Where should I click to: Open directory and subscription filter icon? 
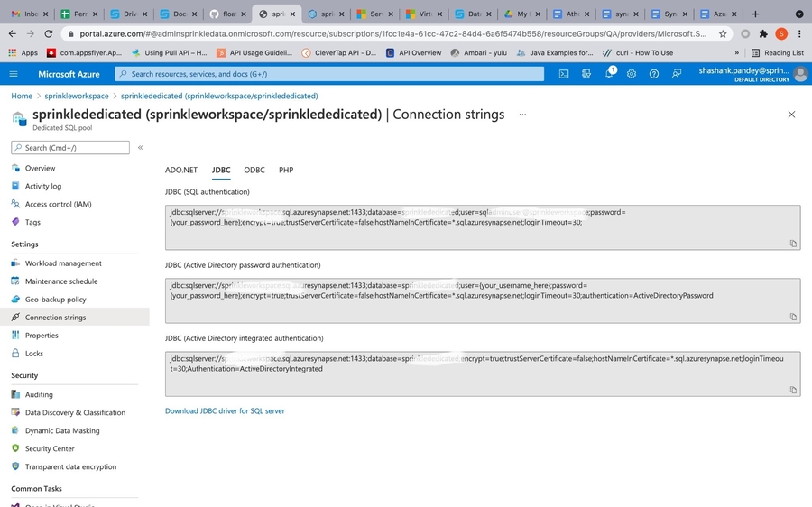[x=586, y=74]
